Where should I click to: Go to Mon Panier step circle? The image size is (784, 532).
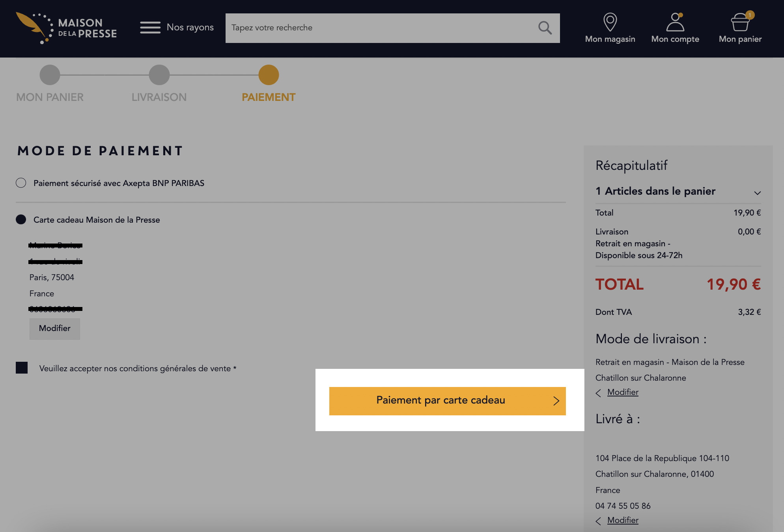(50, 75)
